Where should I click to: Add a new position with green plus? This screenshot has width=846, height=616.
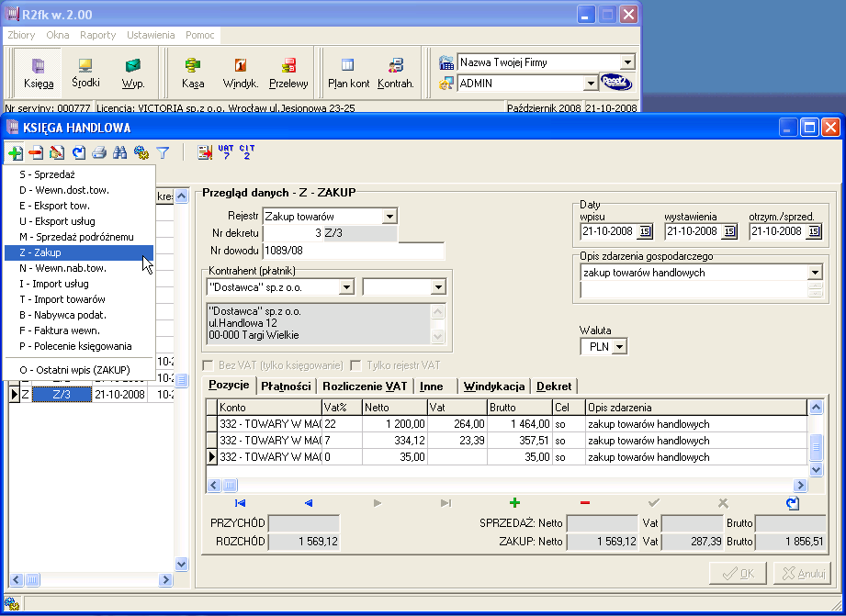point(514,503)
